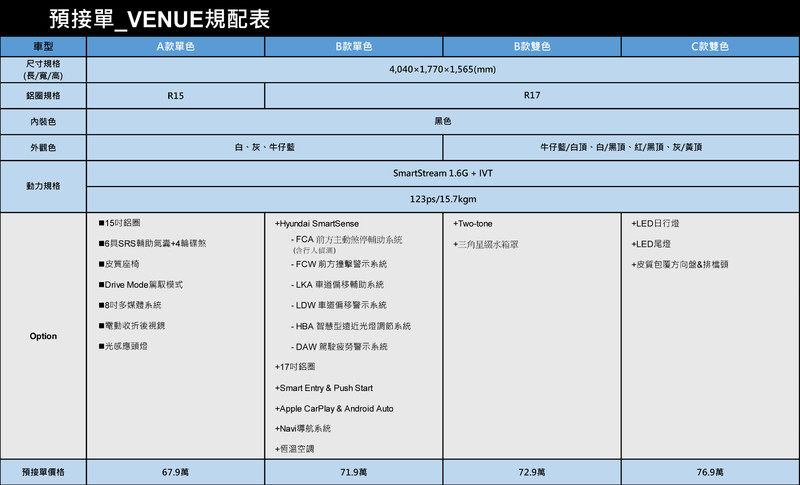Select the 76.9萬 price cell
800x485 pixels.
[x=710, y=472]
